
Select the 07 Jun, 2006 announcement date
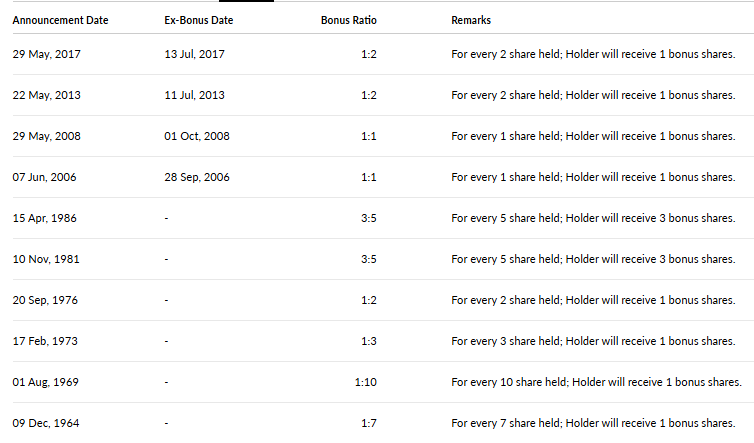pos(44,177)
